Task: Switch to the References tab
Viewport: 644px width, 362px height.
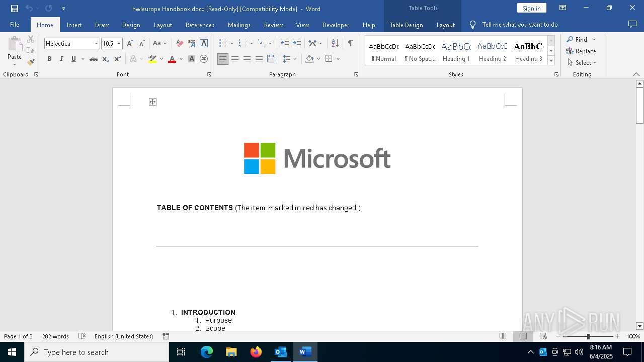Action: coord(200,25)
